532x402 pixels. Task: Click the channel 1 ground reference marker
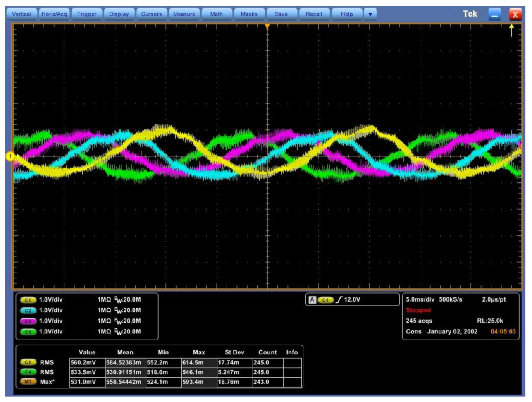tap(10, 156)
